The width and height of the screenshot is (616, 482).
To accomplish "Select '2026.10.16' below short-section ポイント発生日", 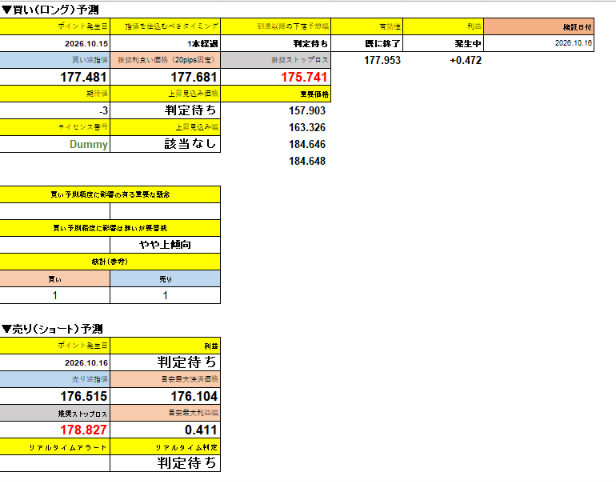I will click(x=55, y=363).
